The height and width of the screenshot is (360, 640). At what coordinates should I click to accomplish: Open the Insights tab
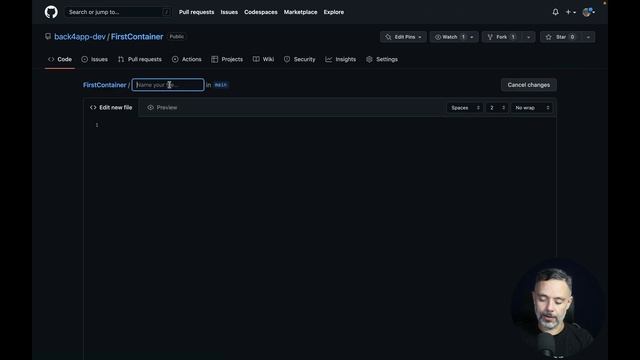(x=341, y=59)
